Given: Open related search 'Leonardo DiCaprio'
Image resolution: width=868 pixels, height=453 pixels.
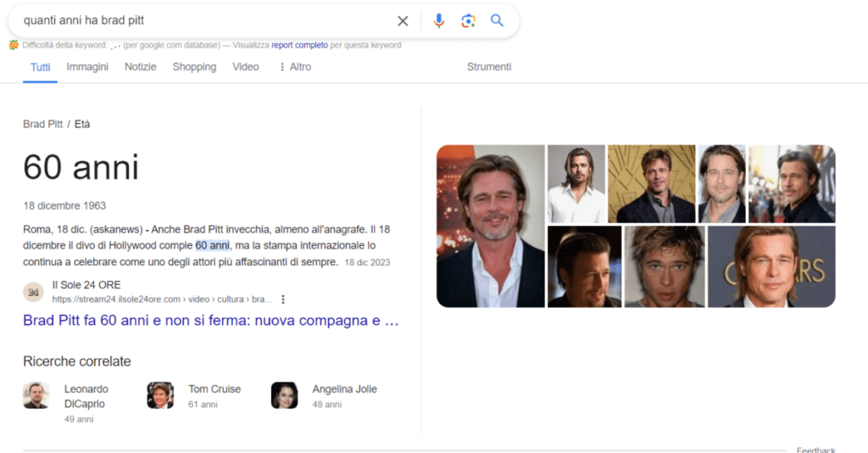Looking at the screenshot, I should (86, 396).
